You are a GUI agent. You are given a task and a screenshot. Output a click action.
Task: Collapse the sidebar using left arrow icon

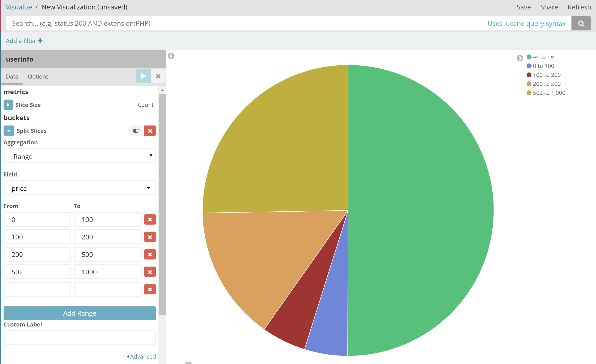[x=171, y=56]
